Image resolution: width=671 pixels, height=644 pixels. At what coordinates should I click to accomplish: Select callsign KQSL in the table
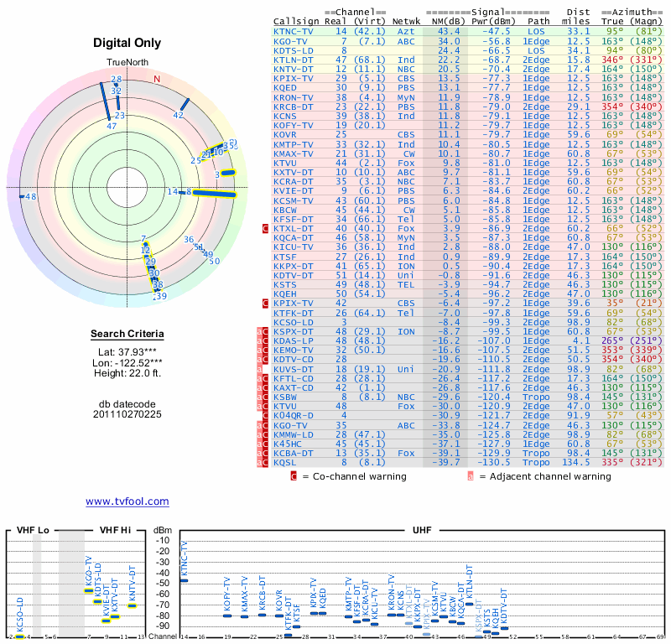pos(285,463)
